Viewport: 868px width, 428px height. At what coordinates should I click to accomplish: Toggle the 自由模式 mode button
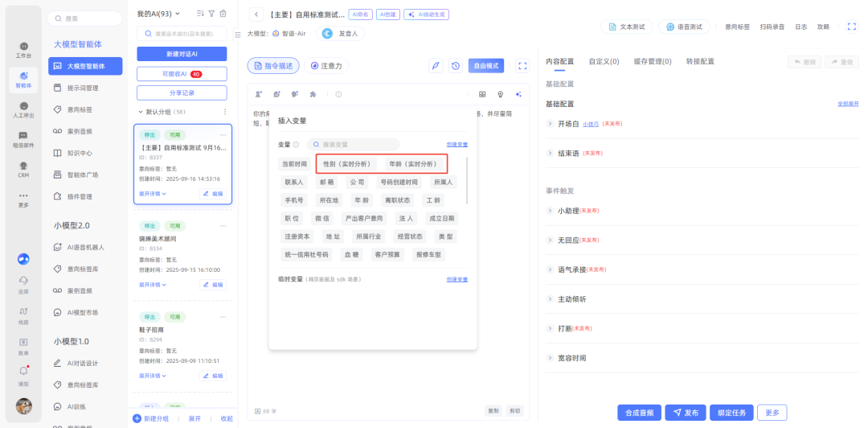(485, 66)
